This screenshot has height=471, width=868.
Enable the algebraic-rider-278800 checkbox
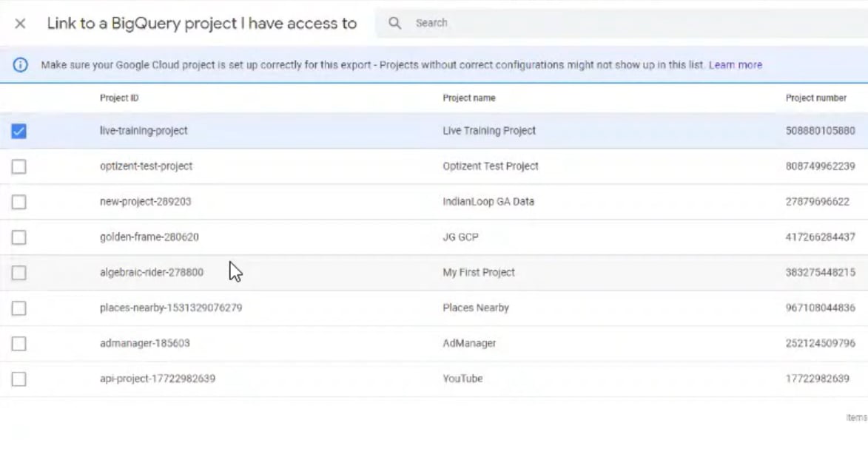18,273
